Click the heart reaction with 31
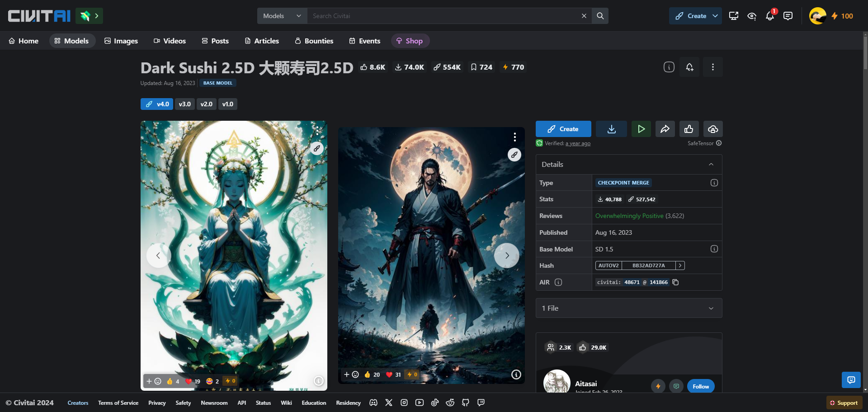 393,374
